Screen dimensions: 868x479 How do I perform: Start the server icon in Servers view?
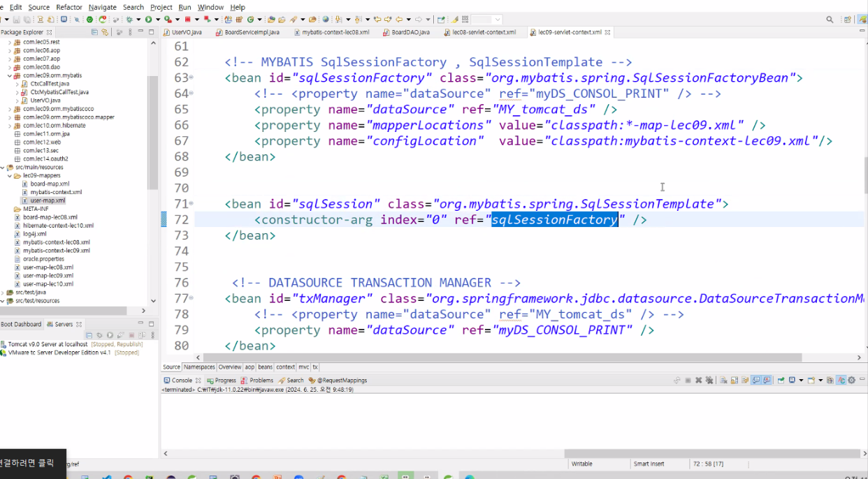(110, 335)
